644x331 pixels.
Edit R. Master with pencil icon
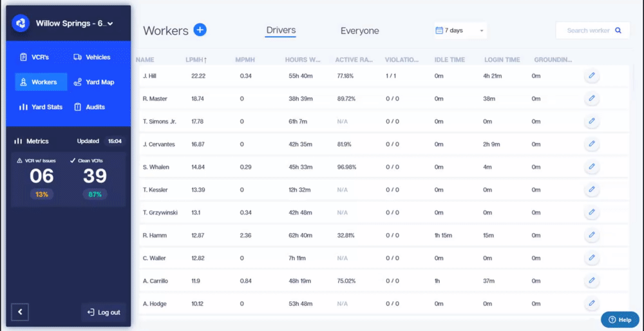[592, 99]
